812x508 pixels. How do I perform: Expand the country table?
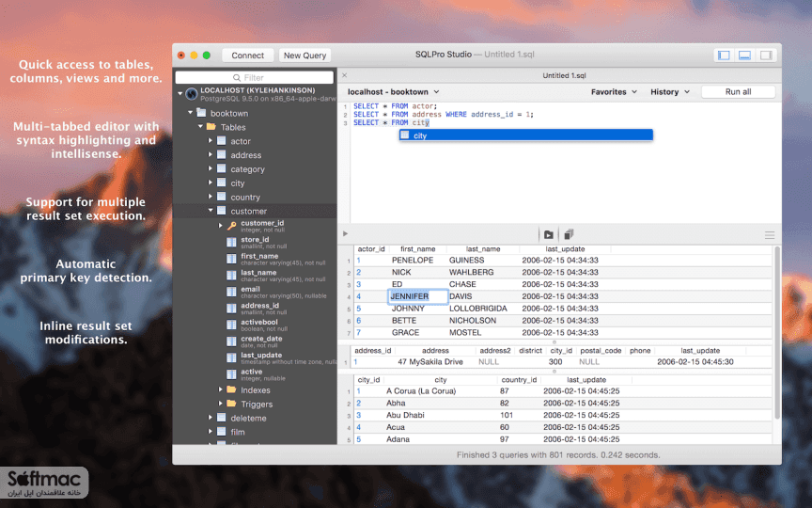tap(211, 197)
